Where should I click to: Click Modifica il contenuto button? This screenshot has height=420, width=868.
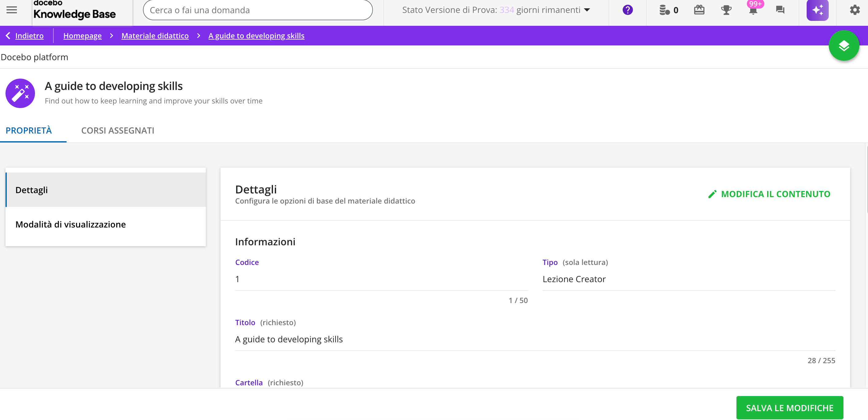coord(769,194)
